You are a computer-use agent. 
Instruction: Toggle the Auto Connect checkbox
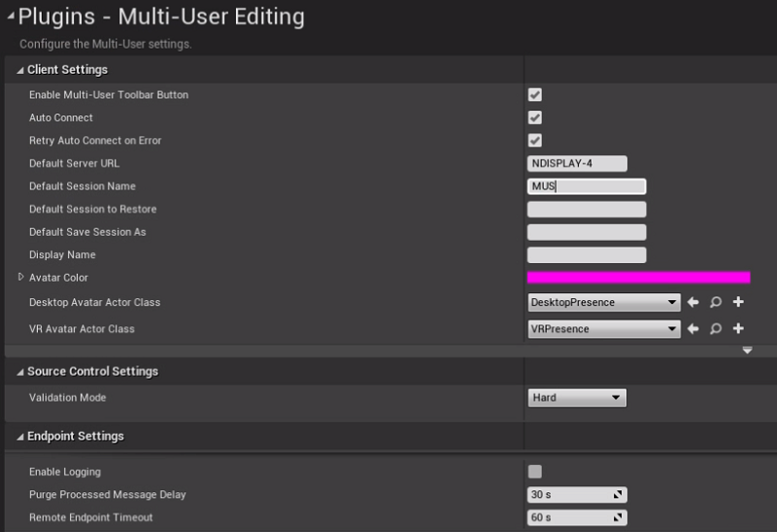pyautogui.click(x=535, y=117)
